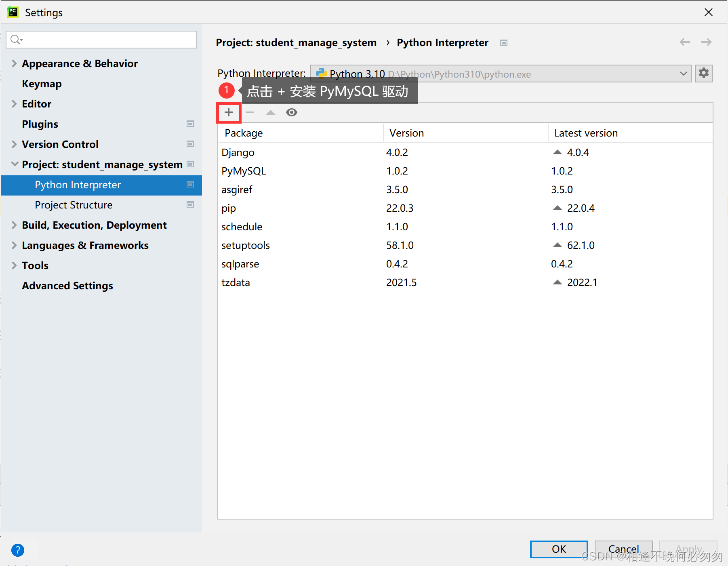
Task: Click project icon beside Project: student_manage_system
Action: click(190, 164)
